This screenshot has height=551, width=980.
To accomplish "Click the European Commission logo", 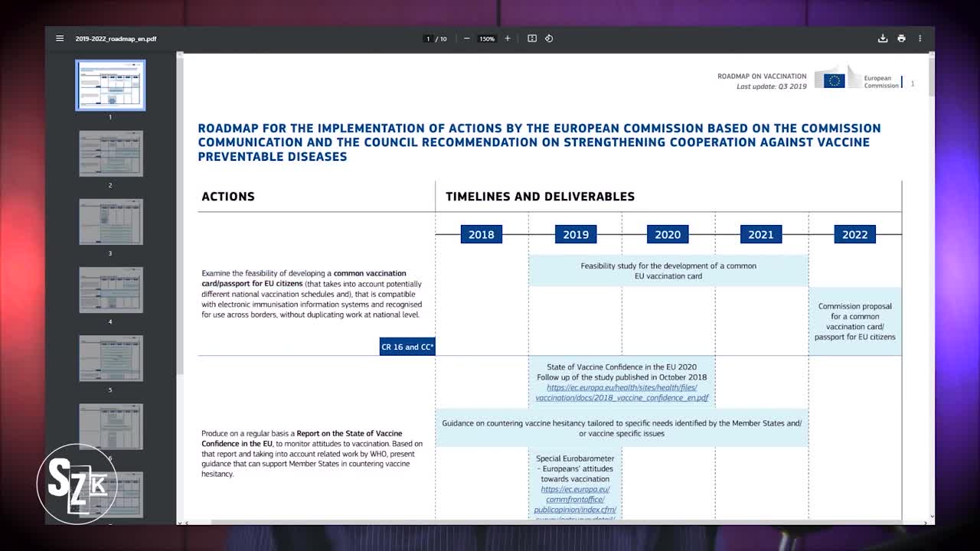I will click(x=857, y=79).
